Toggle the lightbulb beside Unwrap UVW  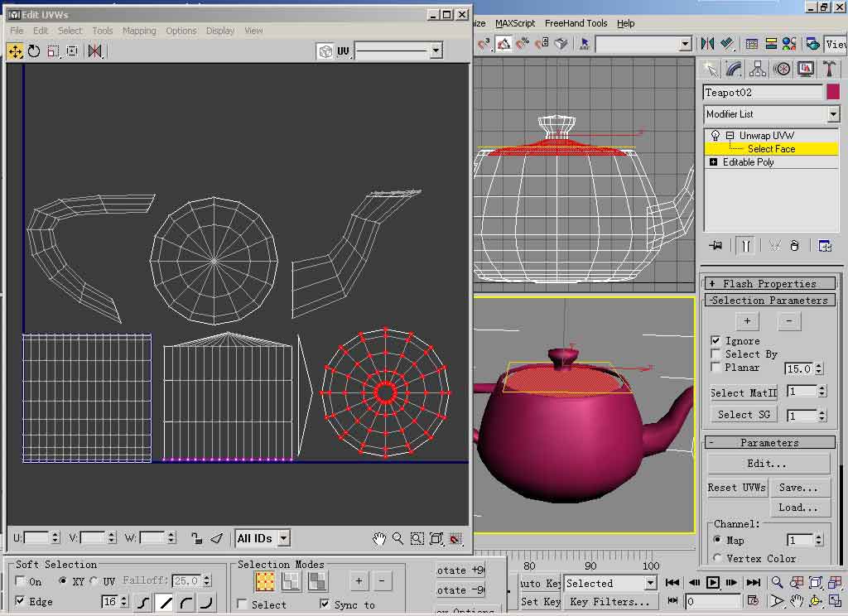pyautogui.click(x=715, y=136)
